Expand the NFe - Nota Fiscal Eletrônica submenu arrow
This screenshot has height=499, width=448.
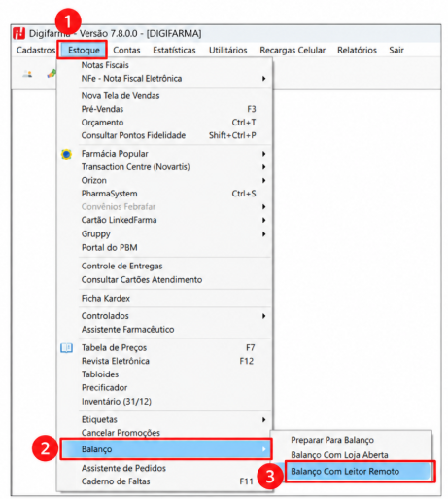(x=264, y=79)
